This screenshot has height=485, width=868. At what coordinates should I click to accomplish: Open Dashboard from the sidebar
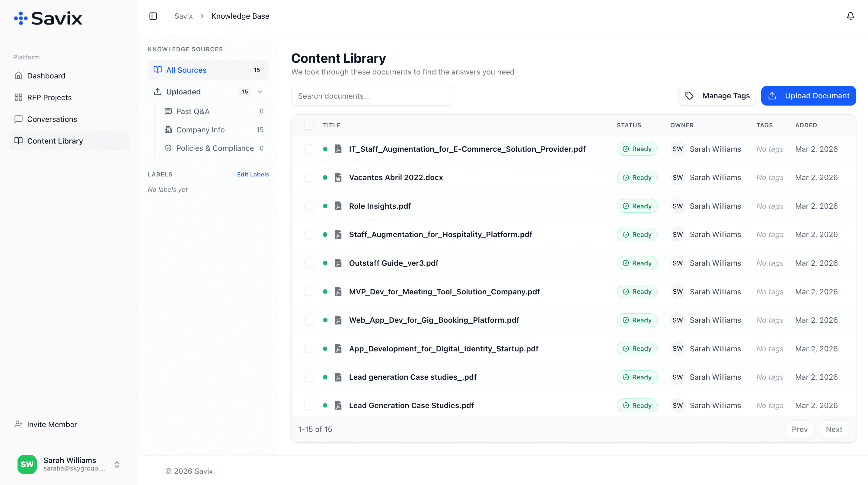coord(46,75)
